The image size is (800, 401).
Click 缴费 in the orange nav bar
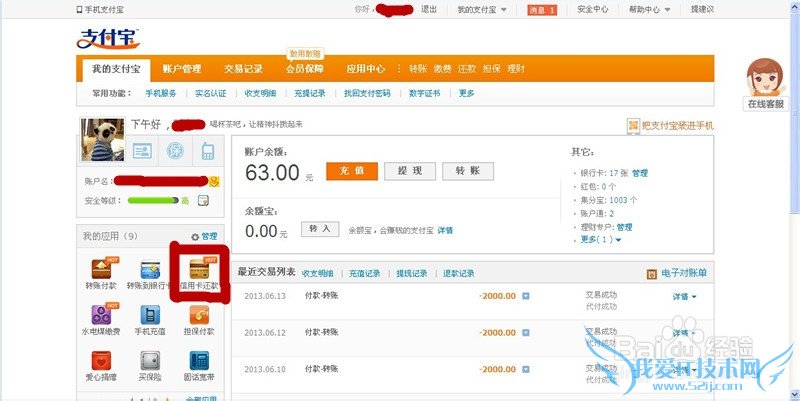point(442,69)
